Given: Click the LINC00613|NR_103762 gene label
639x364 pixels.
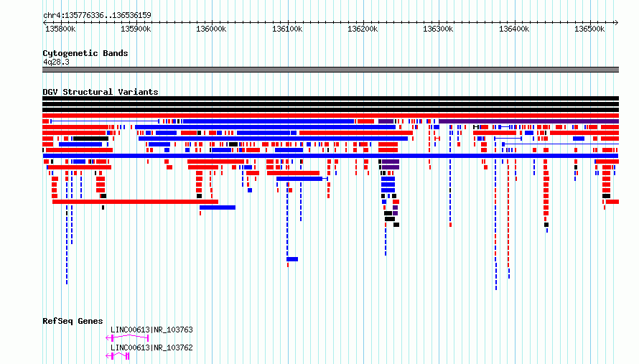Looking at the screenshot, I should pos(151,347).
